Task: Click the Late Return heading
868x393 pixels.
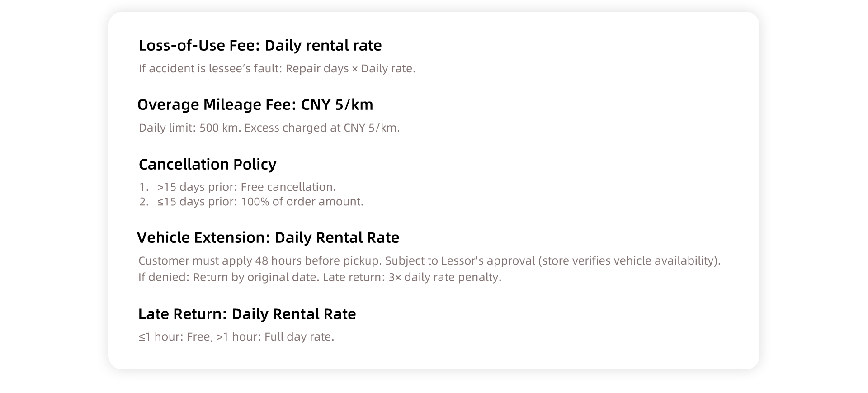Action: tap(247, 314)
